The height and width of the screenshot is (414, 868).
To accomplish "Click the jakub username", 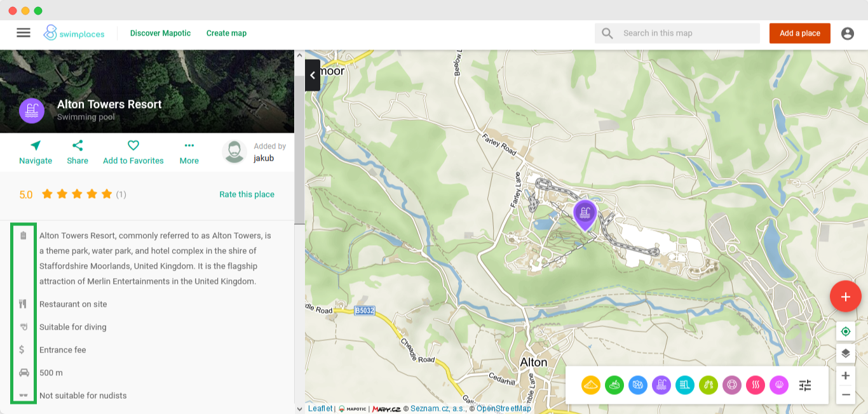I will click(264, 158).
